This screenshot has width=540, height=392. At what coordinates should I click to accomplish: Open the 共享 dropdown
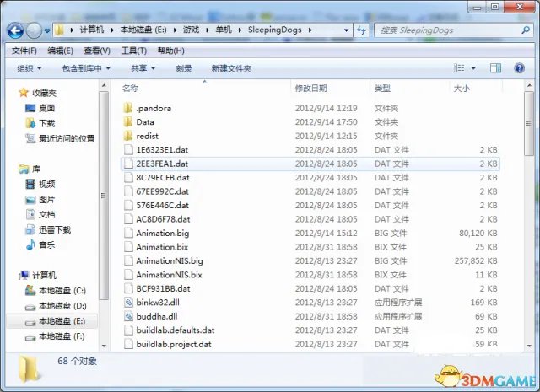click(143, 68)
